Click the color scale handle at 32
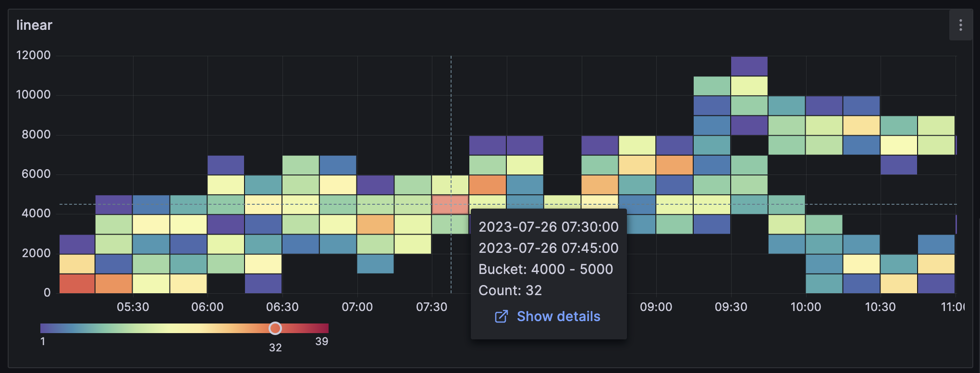The width and height of the screenshot is (980, 373). point(275,328)
